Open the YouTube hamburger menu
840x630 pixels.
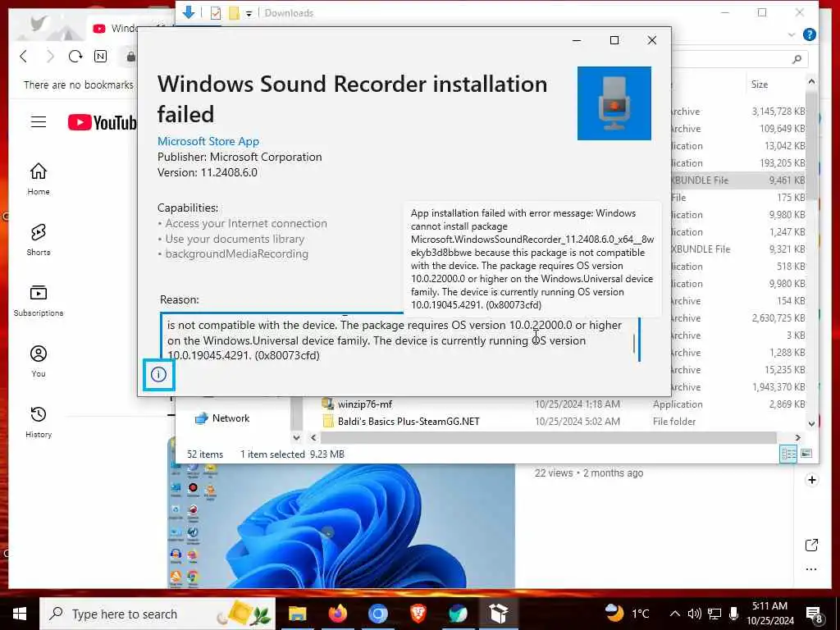(39, 122)
